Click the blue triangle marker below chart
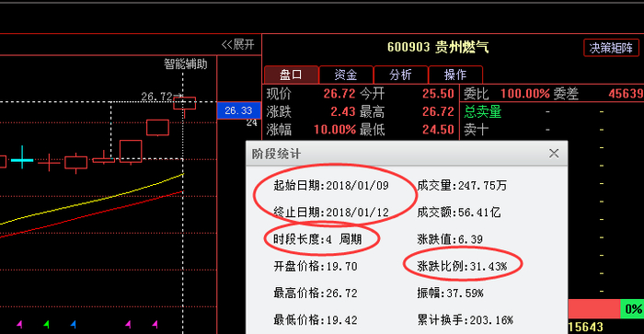644x334 pixels. [x=73, y=325]
